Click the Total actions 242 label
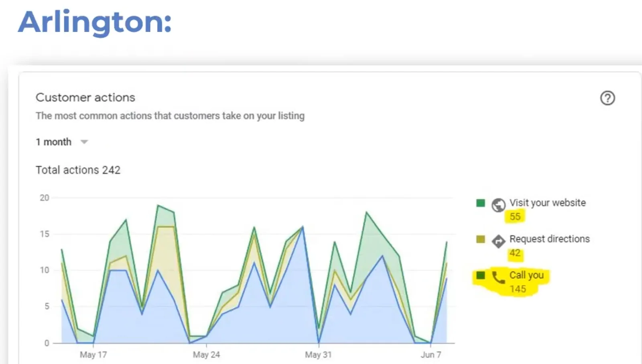The image size is (642, 364). pyautogui.click(x=78, y=170)
